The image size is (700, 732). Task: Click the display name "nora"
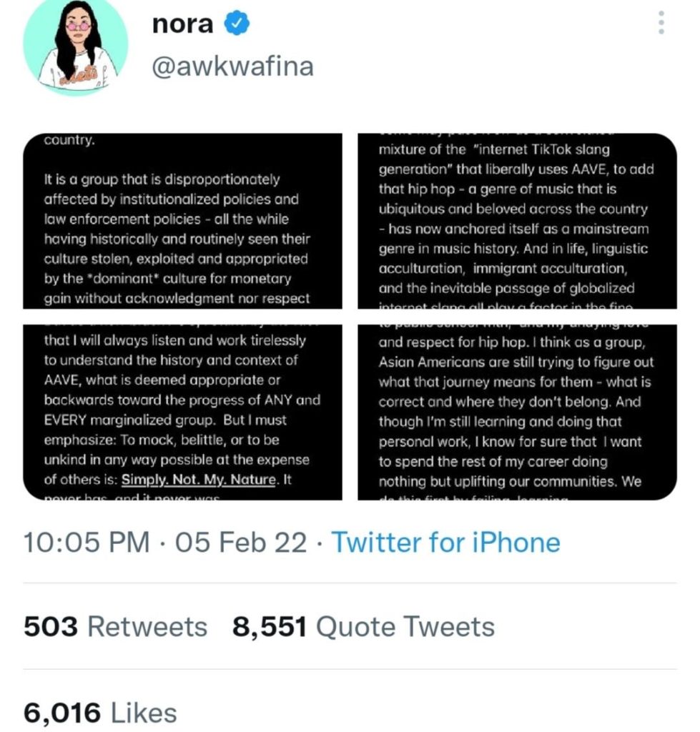[x=182, y=24]
